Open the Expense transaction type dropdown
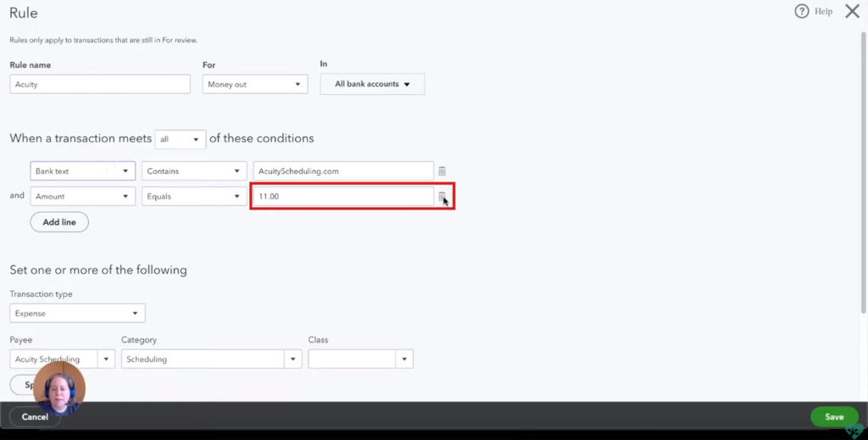Image resolution: width=868 pixels, height=440 pixels. pos(77,314)
